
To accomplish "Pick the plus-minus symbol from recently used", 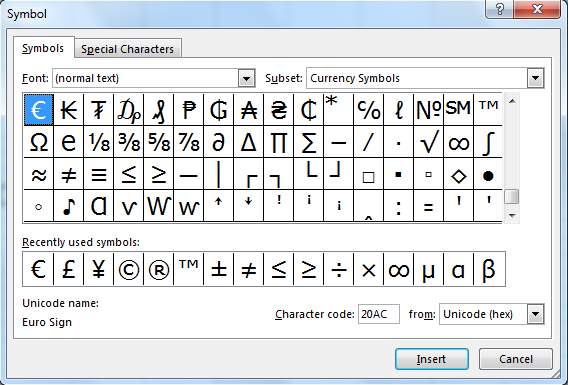I will (x=219, y=269).
